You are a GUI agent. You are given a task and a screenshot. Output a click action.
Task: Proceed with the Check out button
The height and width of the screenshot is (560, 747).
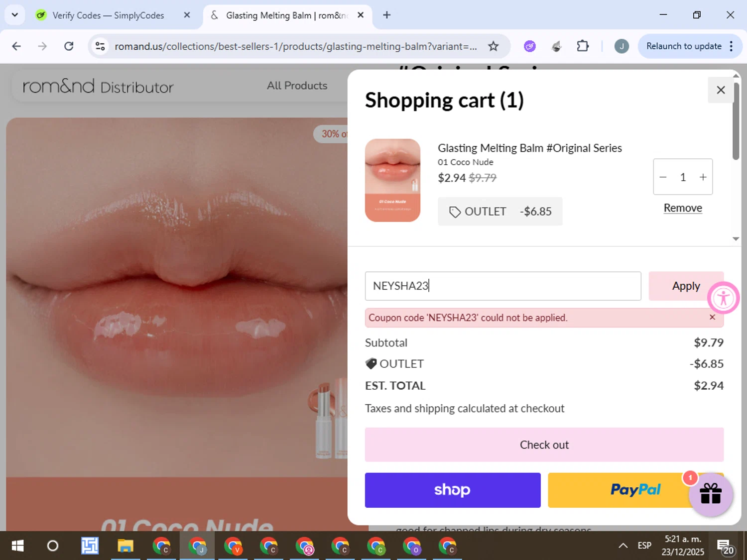click(544, 445)
